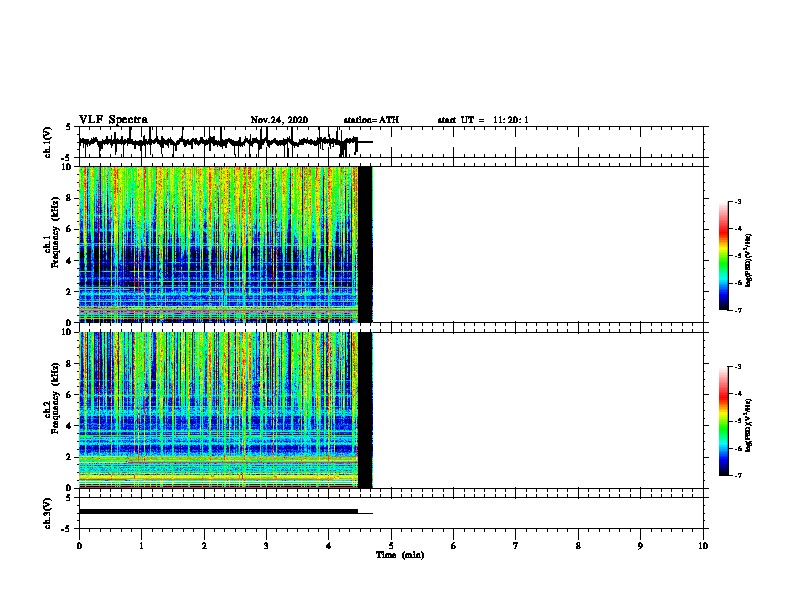The width and height of the screenshot is (792, 612).
Task: Click the "Time (min)" axis title
Action: point(400,555)
